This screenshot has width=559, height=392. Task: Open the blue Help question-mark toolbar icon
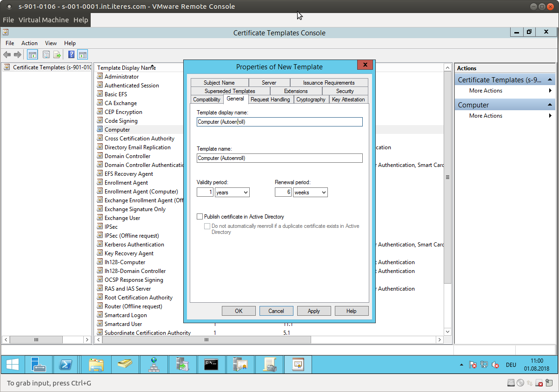[71, 54]
